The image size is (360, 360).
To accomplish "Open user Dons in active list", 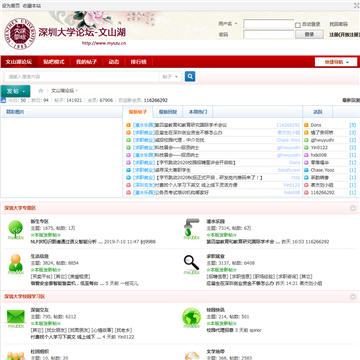I will (316, 125).
